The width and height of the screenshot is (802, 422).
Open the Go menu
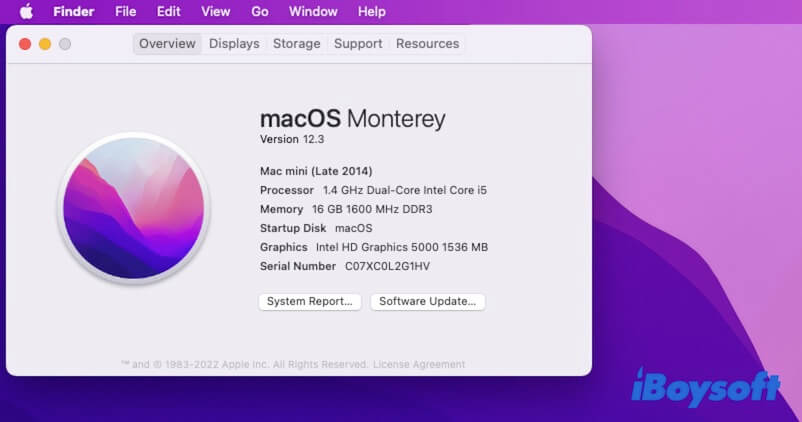pos(260,11)
